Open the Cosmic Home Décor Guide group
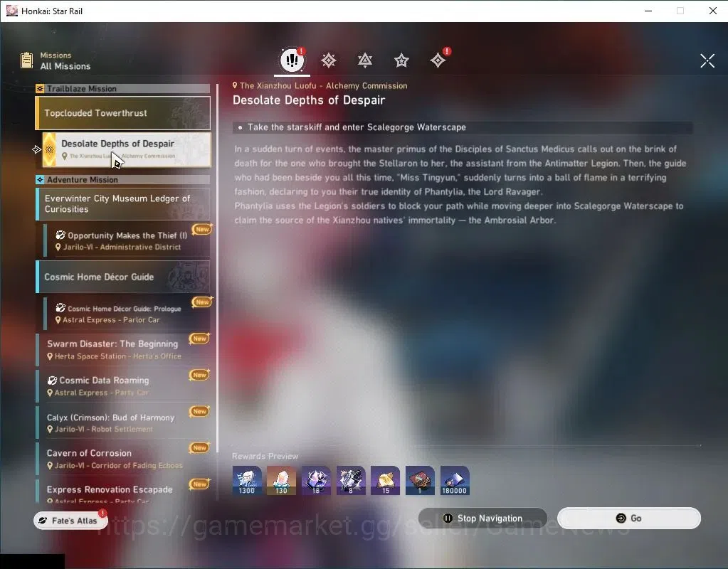Screen dimensions: 728x569 (x=122, y=277)
